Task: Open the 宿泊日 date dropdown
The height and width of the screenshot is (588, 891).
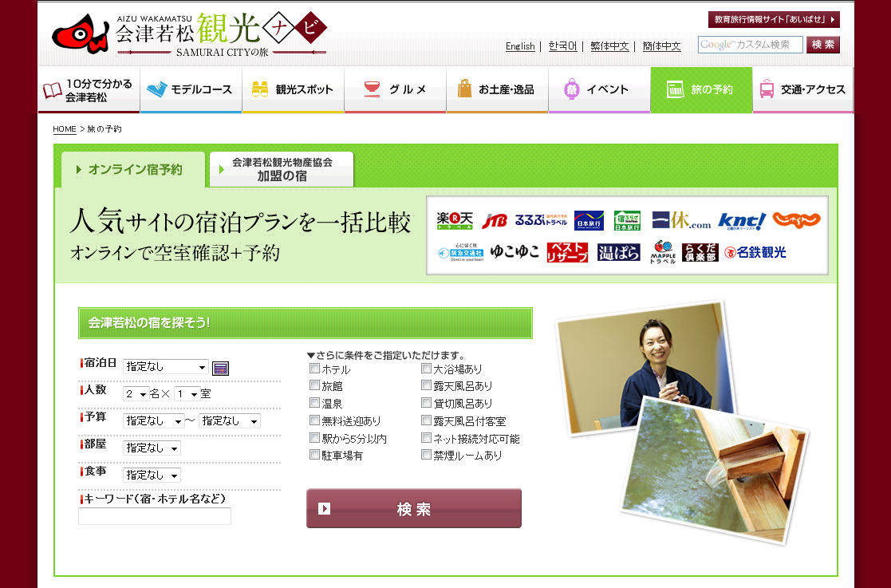Action: (x=166, y=367)
